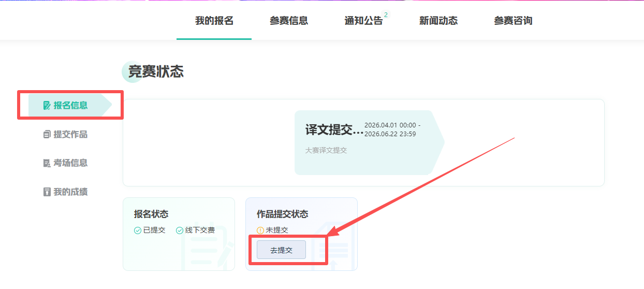644x289 pixels.
Task: Click the orange warning icon beside 未提交
Action: point(260,230)
